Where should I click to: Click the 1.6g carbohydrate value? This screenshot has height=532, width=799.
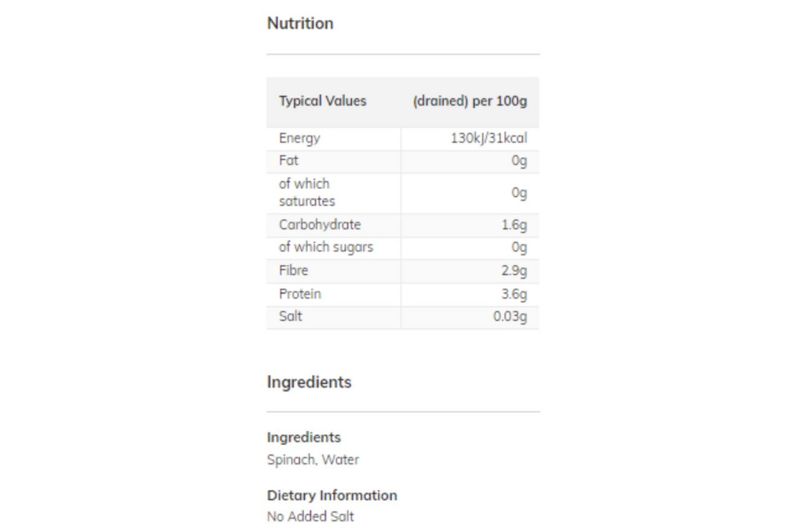coord(514,225)
